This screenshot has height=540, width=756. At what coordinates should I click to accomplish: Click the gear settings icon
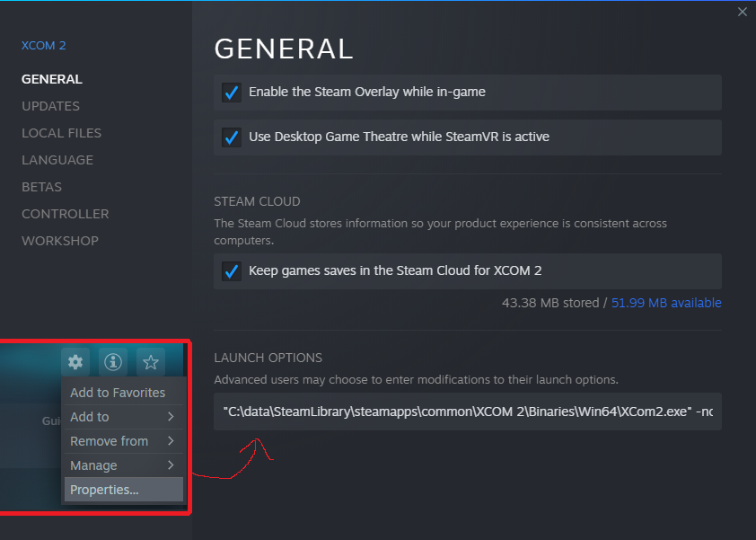[x=75, y=362]
